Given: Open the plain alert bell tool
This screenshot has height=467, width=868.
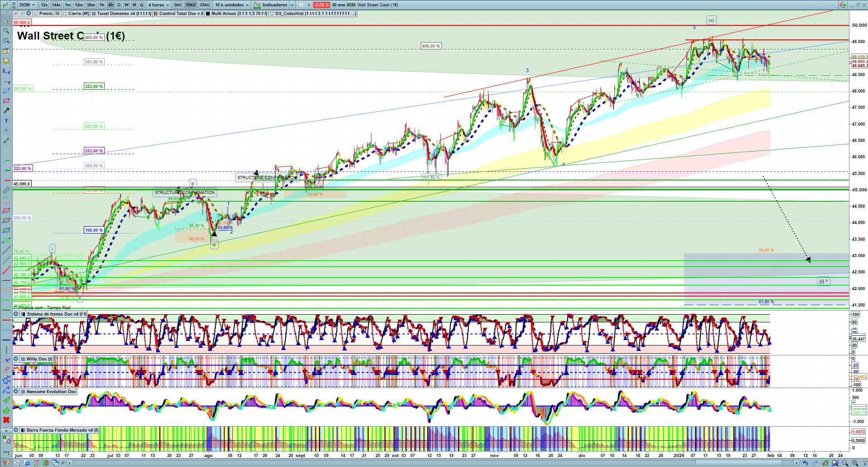Looking at the screenshot, I should pos(6,61).
